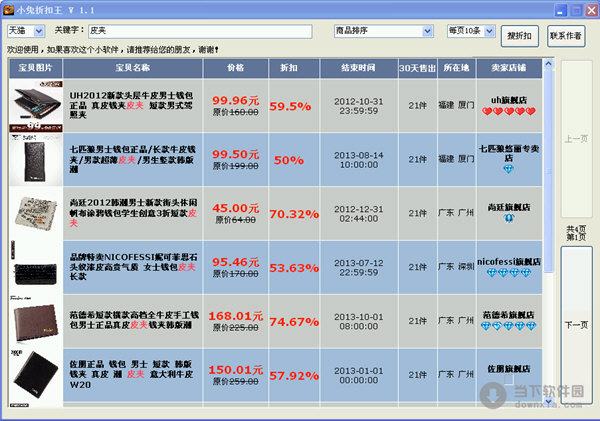Close the 小兔折扣王 window
The width and height of the screenshot is (600, 421).
tap(592, 10)
